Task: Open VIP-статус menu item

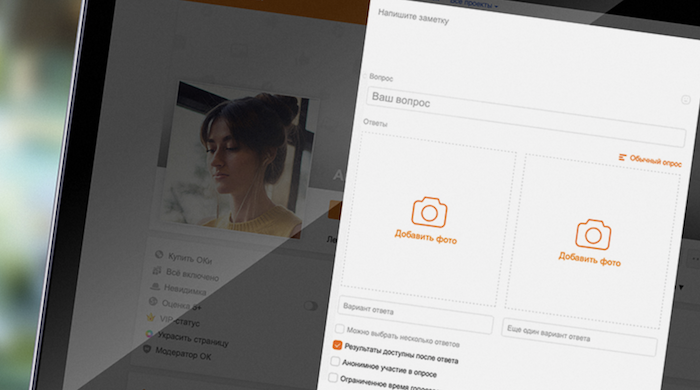Action: point(179,321)
